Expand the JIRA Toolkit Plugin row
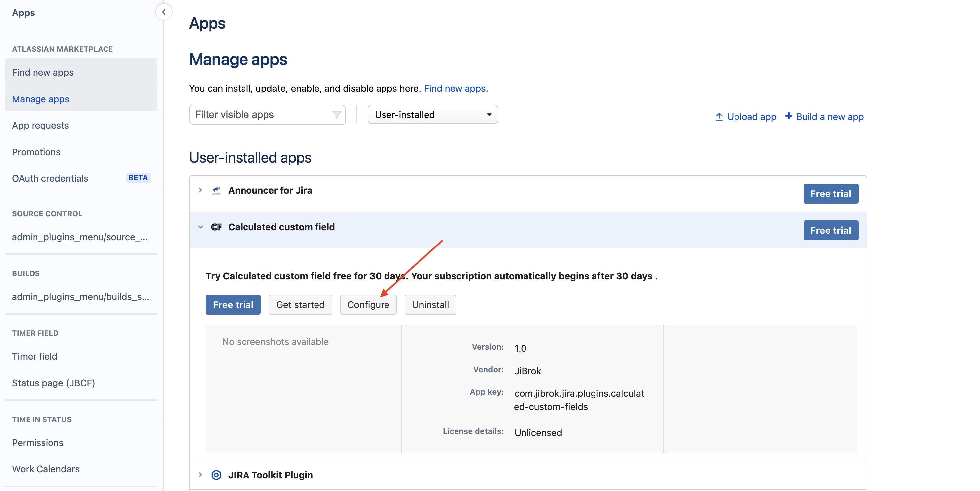980x491 pixels. 200,475
